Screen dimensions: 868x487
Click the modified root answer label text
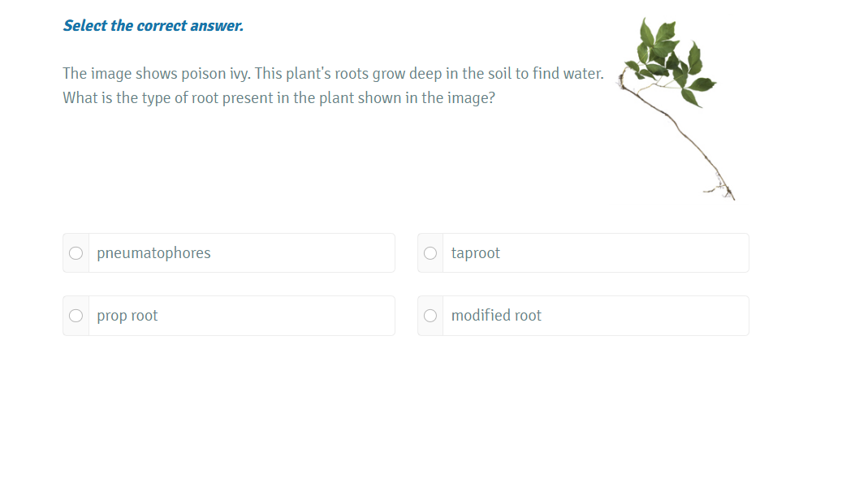tap(496, 316)
